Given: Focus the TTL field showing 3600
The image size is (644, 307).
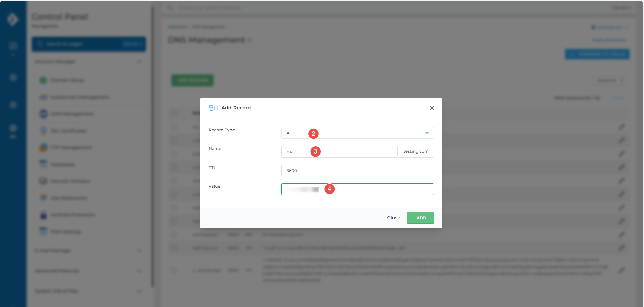Looking at the screenshot, I should [x=357, y=171].
